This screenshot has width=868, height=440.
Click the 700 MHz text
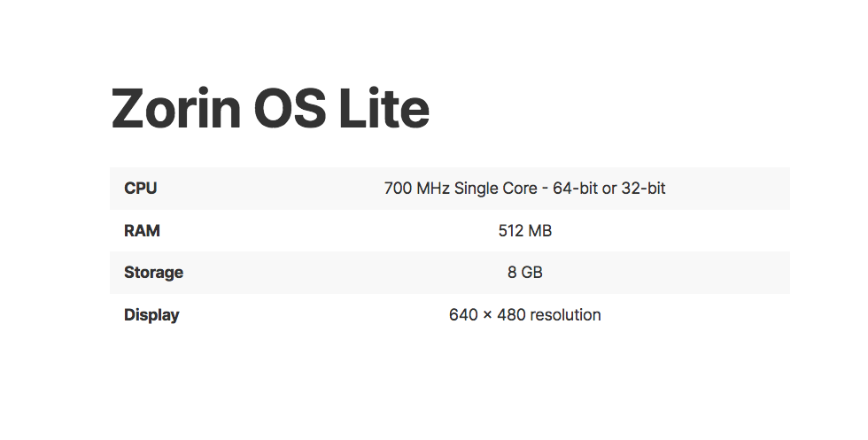click(417, 189)
